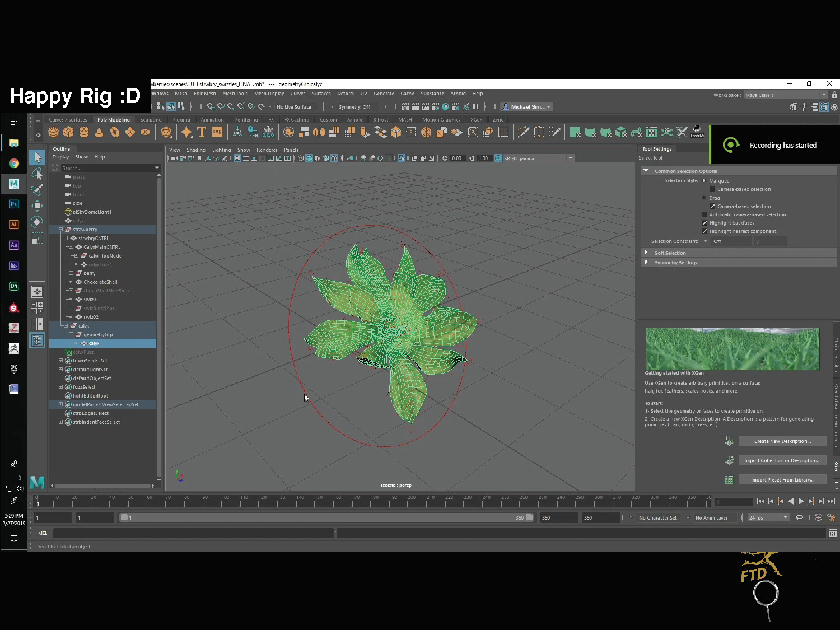840x630 pixels.
Task: Switch to the XGen shelf tab
Action: pos(477,119)
